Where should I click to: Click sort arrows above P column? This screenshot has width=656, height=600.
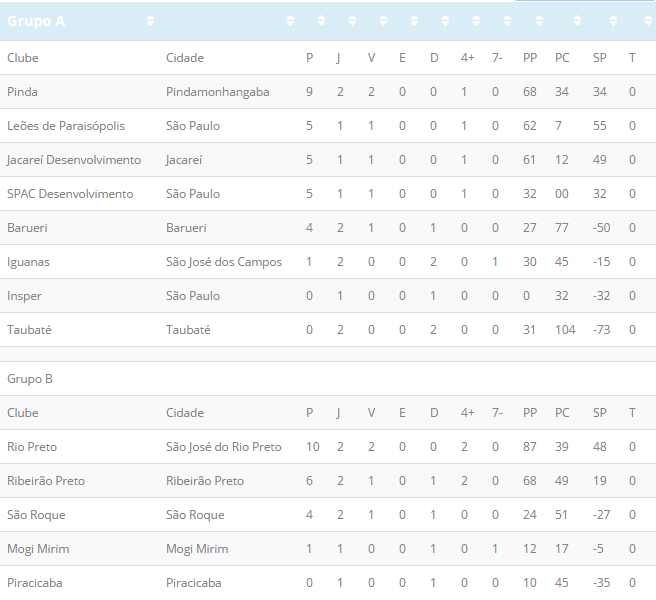pyautogui.click(x=321, y=21)
